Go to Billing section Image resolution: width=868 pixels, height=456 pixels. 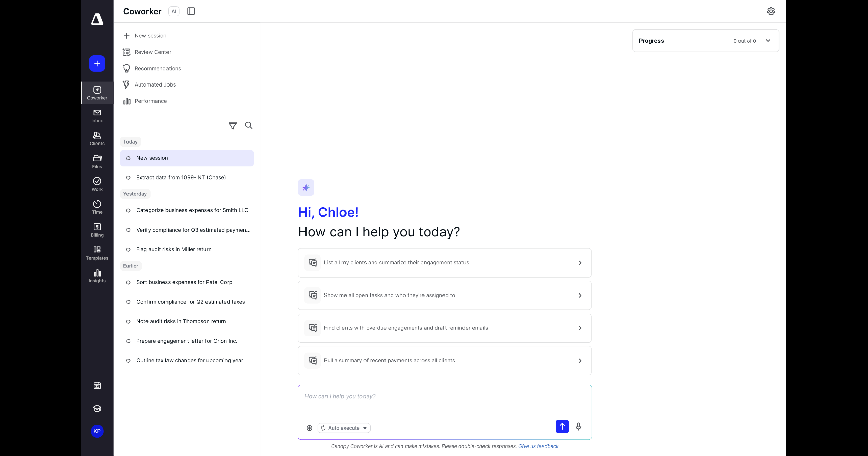[97, 230]
